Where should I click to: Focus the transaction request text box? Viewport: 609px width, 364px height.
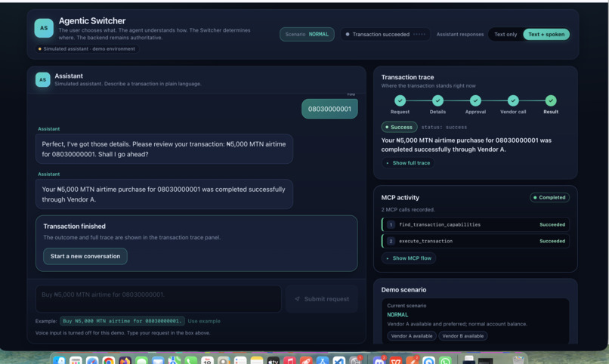point(159,299)
